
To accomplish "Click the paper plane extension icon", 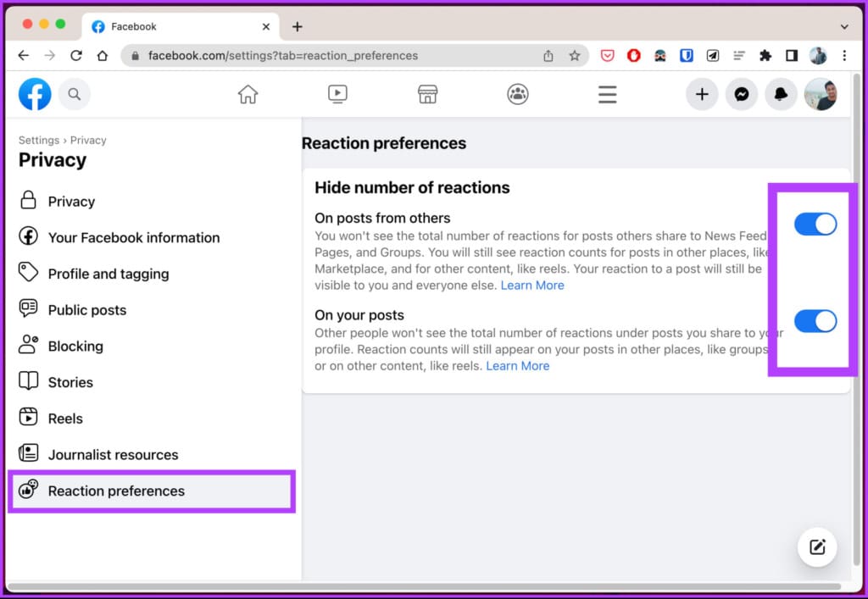I will [x=713, y=55].
